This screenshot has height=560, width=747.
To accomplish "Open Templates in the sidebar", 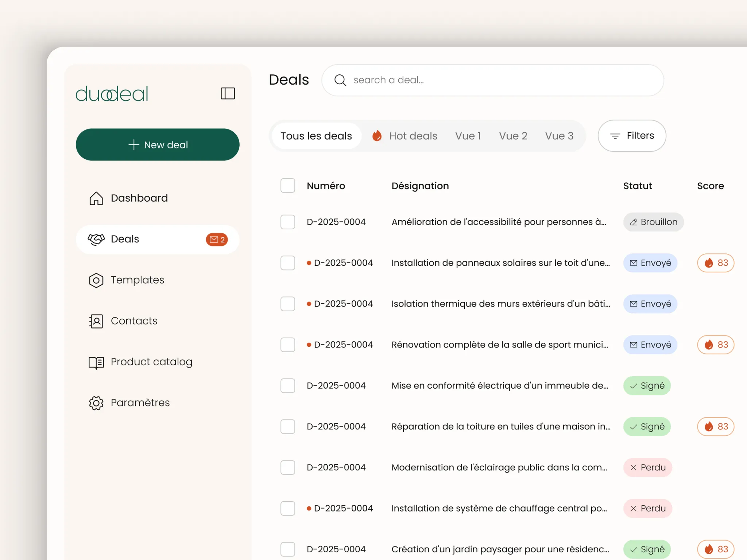I will (x=158, y=280).
